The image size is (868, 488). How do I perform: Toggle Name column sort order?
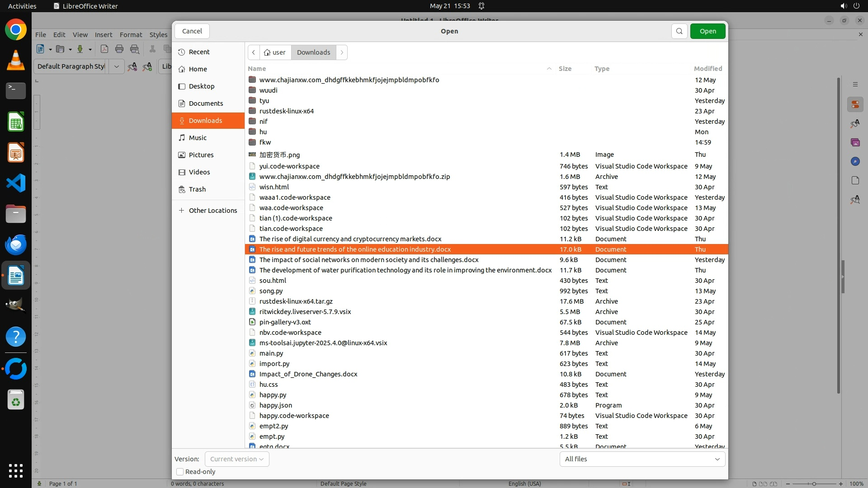click(x=257, y=69)
